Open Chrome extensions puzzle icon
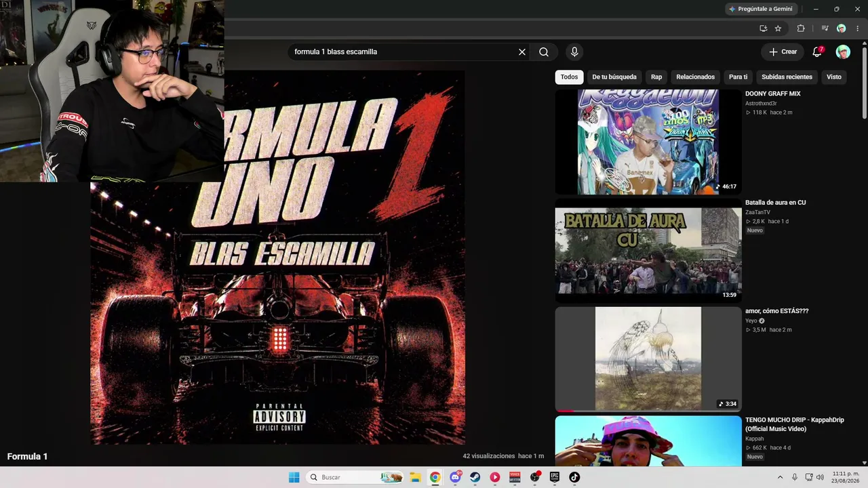The image size is (868, 488). 801,28
